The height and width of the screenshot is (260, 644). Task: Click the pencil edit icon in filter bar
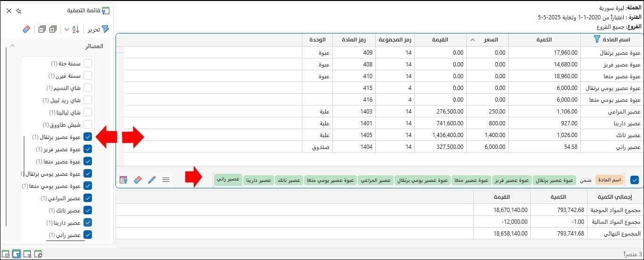tap(152, 180)
